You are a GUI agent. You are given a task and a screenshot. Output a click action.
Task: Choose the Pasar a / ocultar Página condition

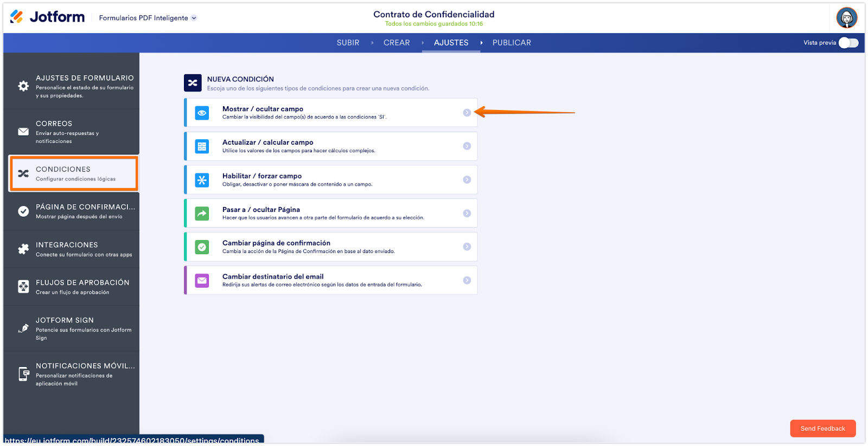coord(331,214)
